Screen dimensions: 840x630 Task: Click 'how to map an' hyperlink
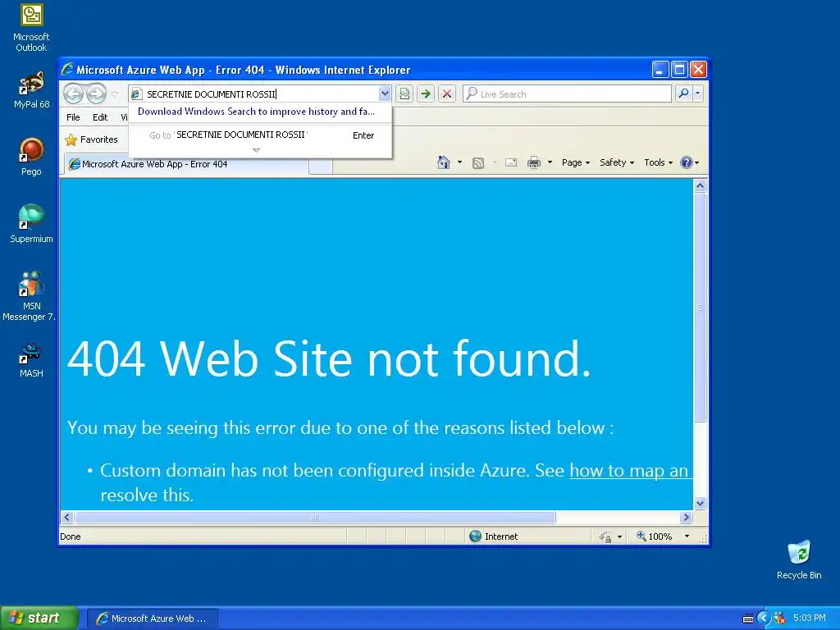pos(628,470)
